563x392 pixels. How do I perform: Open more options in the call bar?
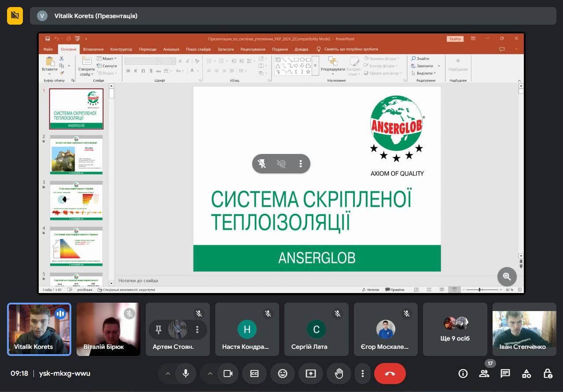pyautogui.click(x=363, y=374)
